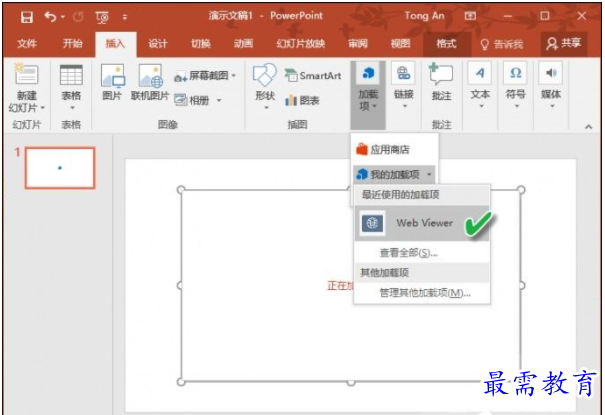Switch to the 开始 tab

[73, 44]
